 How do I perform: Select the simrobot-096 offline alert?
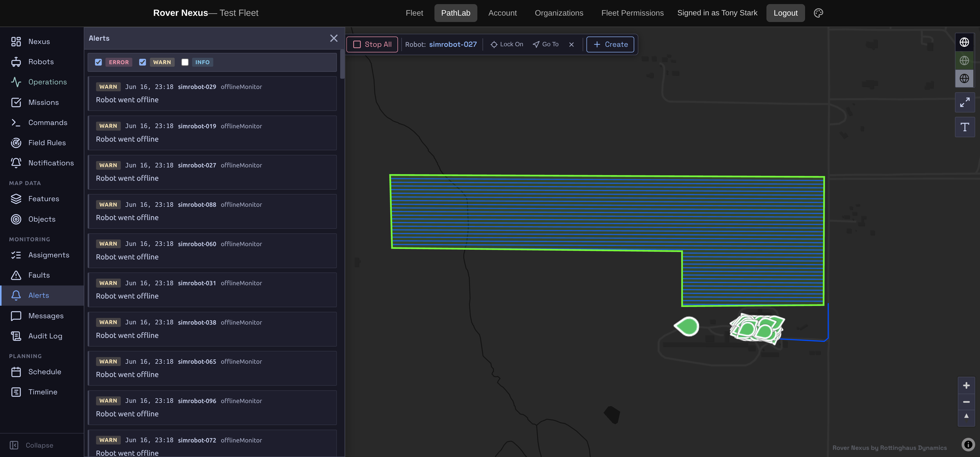coord(212,407)
